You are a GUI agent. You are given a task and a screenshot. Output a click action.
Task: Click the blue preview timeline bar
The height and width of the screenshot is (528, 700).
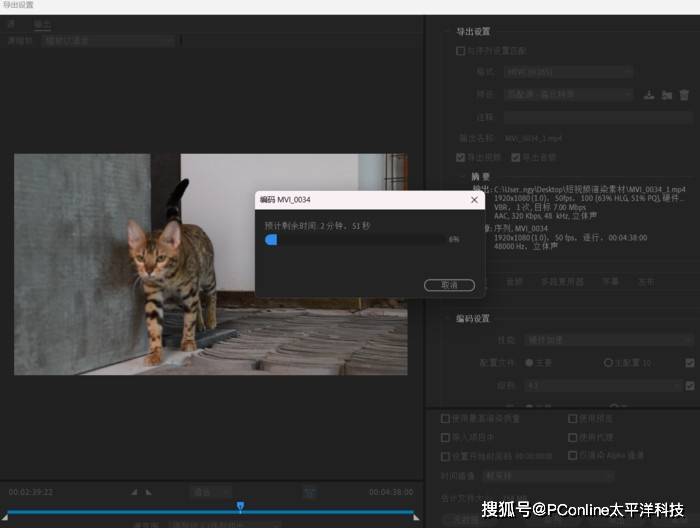coord(210,511)
